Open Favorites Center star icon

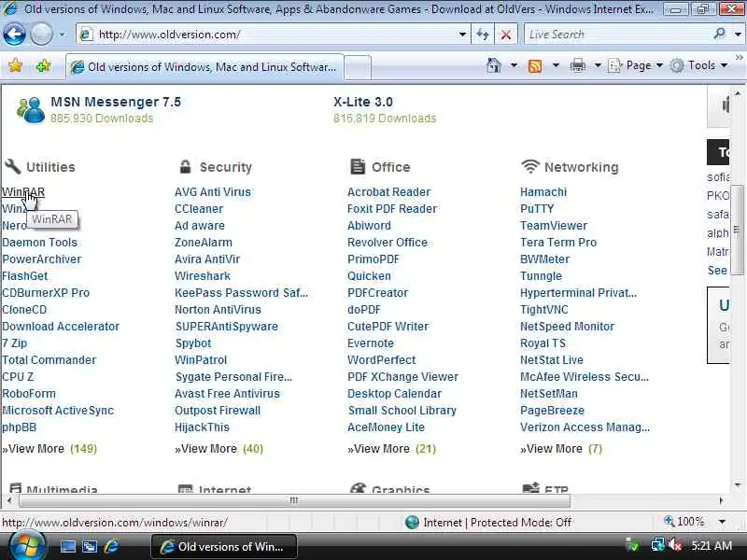(15, 65)
